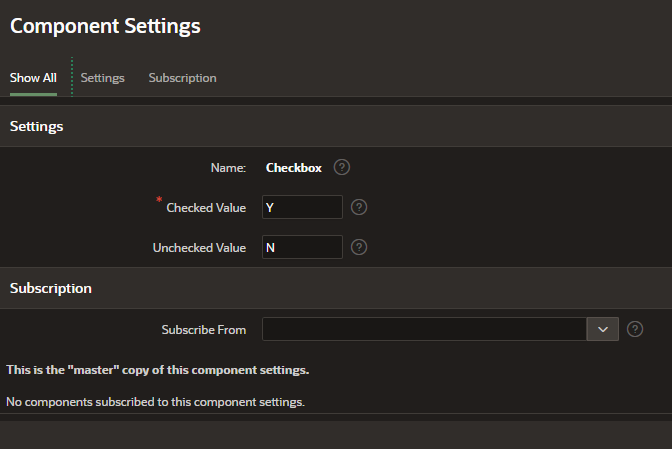Image resolution: width=672 pixels, height=449 pixels.
Task: Focus the Unchecked Value input containing N
Action: (302, 247)
